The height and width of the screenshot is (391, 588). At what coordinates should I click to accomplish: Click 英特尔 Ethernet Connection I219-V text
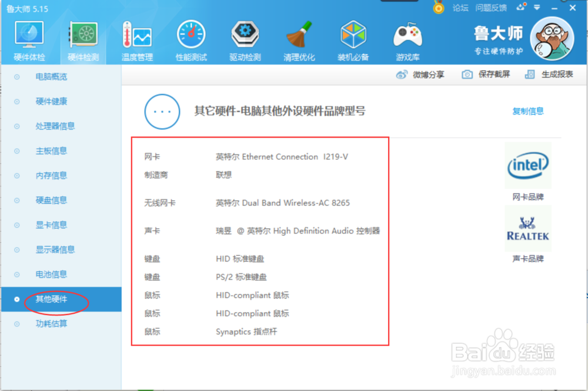click(x=282, y=157)
